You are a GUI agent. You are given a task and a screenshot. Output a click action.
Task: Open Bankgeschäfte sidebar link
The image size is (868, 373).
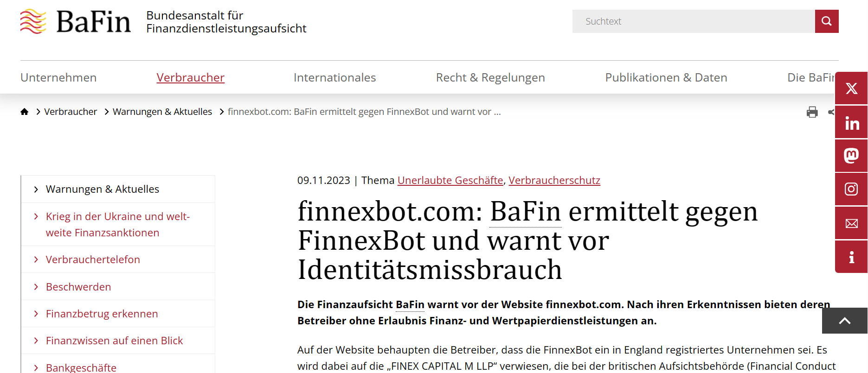(81, 367)
